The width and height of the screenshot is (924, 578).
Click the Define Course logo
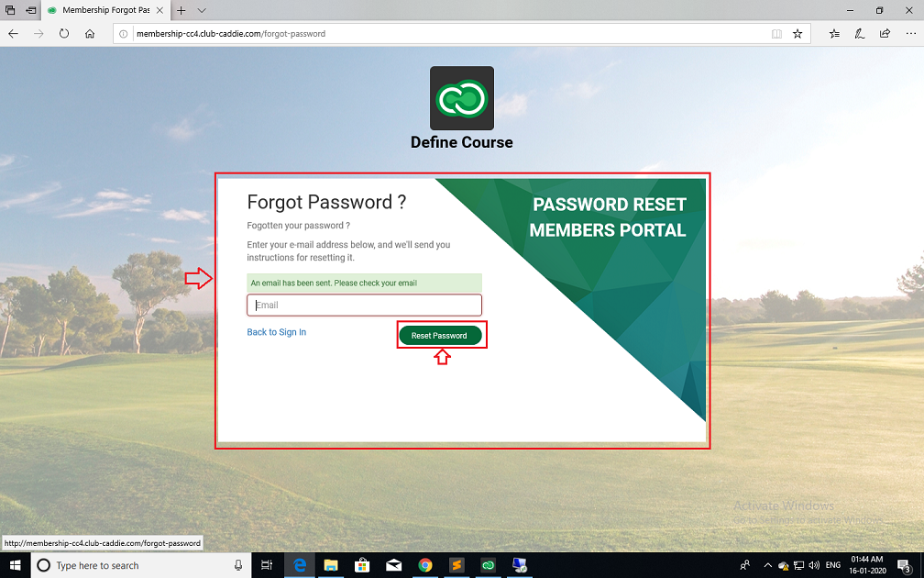[462, 98]
